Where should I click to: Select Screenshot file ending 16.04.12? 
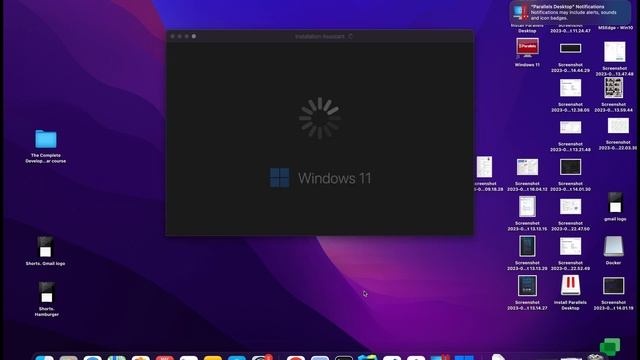coord(527,167)
